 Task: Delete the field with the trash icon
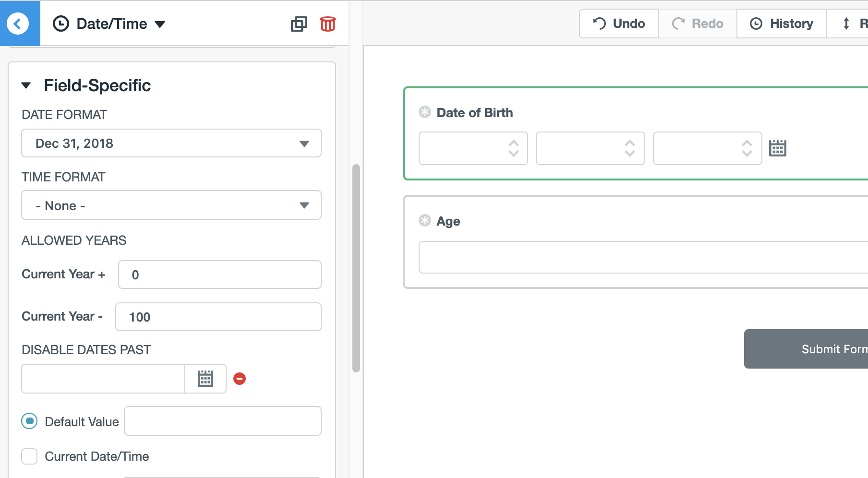tap(327, 24)
